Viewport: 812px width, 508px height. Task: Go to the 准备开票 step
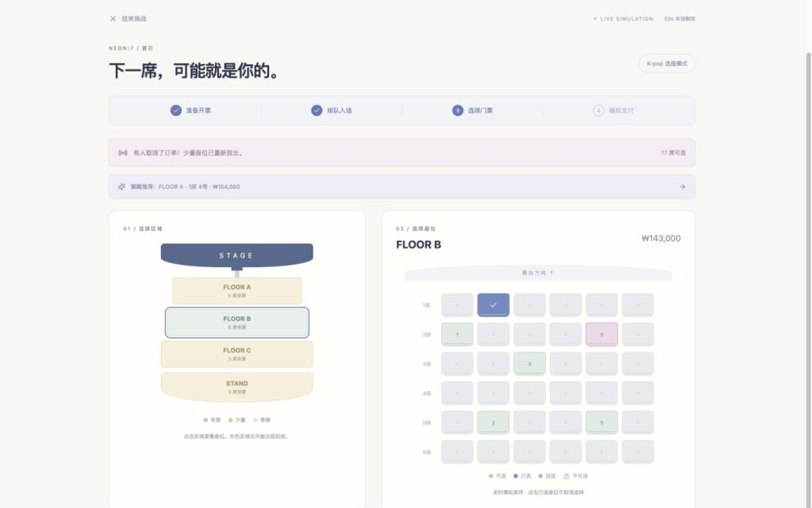click(190, 111)
